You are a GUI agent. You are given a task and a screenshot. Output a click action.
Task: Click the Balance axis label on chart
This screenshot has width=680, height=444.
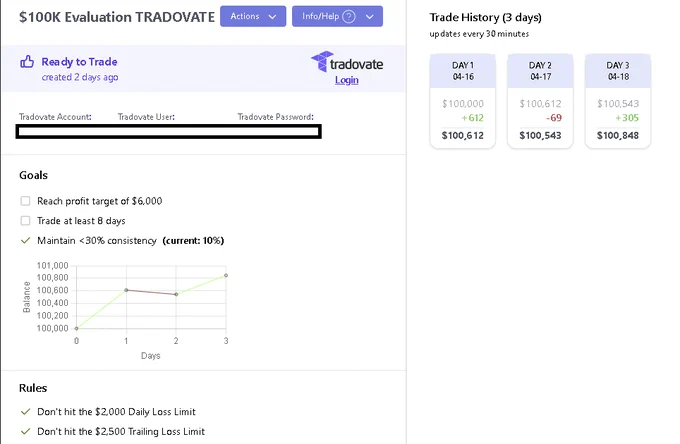26,297
